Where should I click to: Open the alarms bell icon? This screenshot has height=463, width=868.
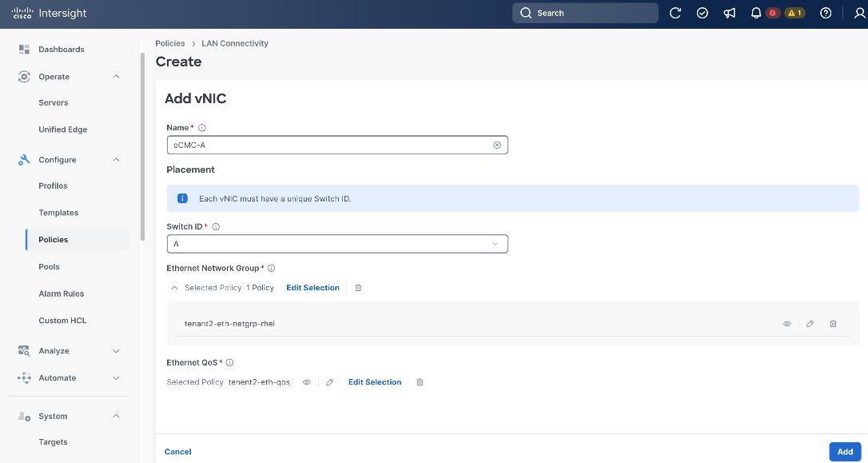755,14
